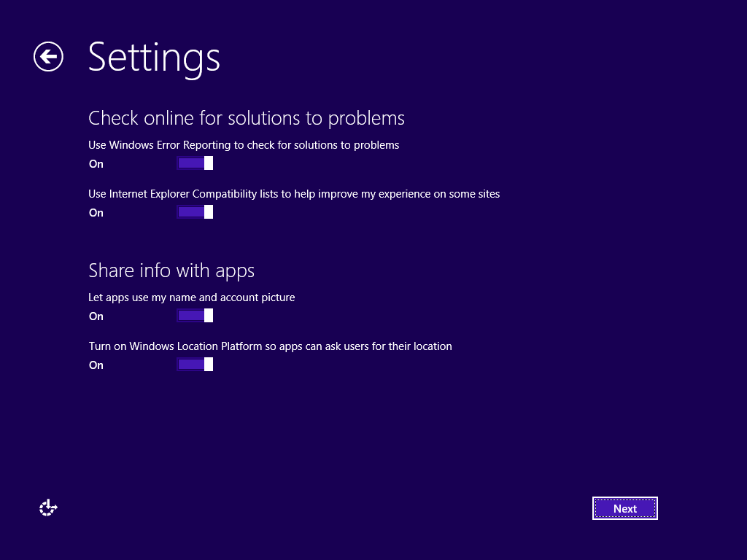Click the Windows Error Reporting description text
The width and height of the screenshot is (747, 560).
[244, 145]
